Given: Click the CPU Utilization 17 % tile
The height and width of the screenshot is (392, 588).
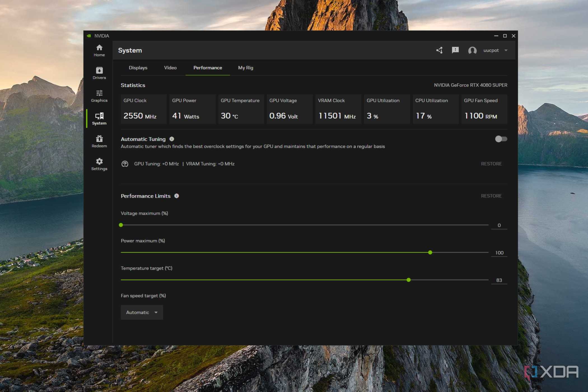Looking at the screenshot, I should click(x=435, y=109).
